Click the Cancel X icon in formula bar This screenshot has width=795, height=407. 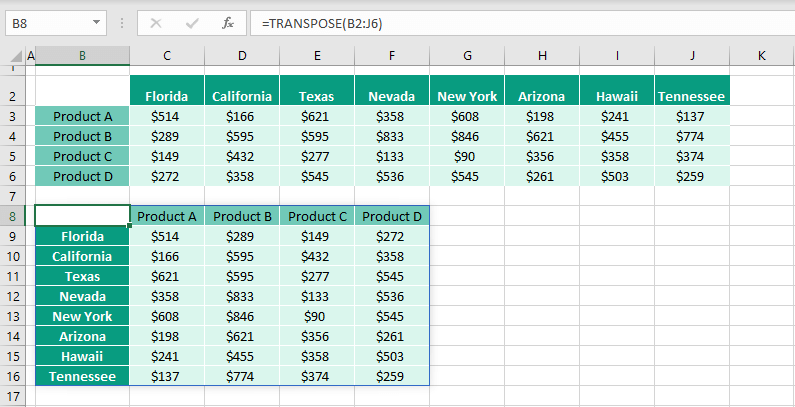click(156, 22)
